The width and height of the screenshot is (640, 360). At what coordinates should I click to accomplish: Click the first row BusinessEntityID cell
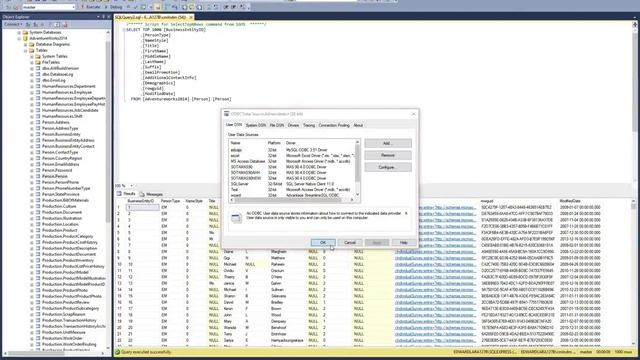pos(142,207)
